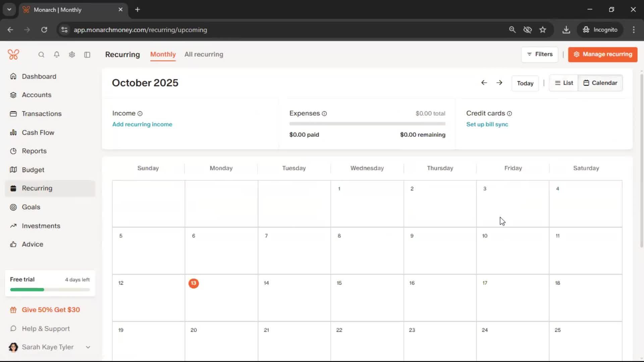This screenshot has height=362, width=644.
Task: Click the Expenses info icon
Action: tap(324, 114)
